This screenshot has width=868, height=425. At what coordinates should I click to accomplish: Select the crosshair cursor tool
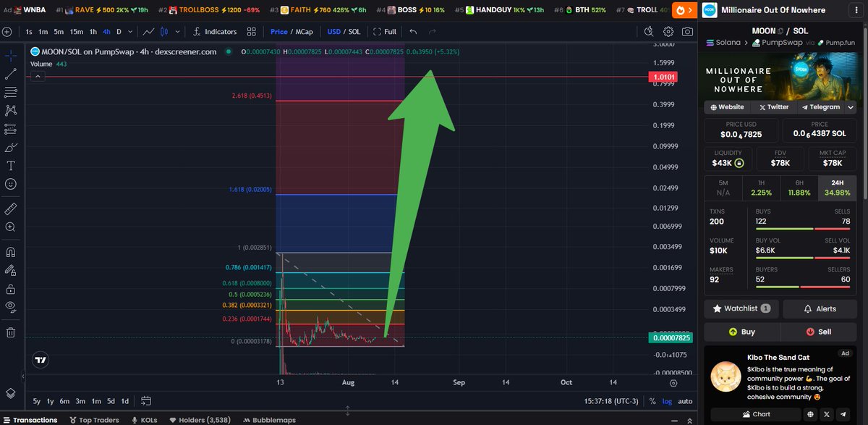click(x=11, y=56)
